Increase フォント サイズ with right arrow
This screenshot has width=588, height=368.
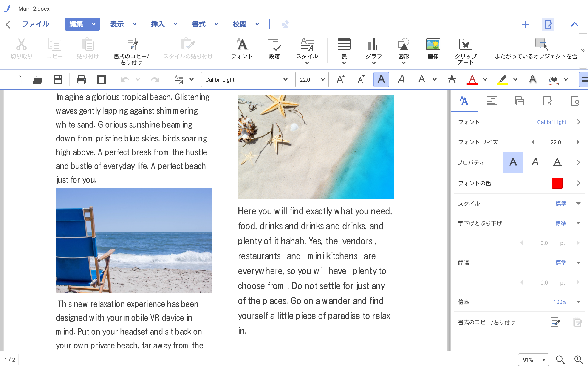pos(578,142)
